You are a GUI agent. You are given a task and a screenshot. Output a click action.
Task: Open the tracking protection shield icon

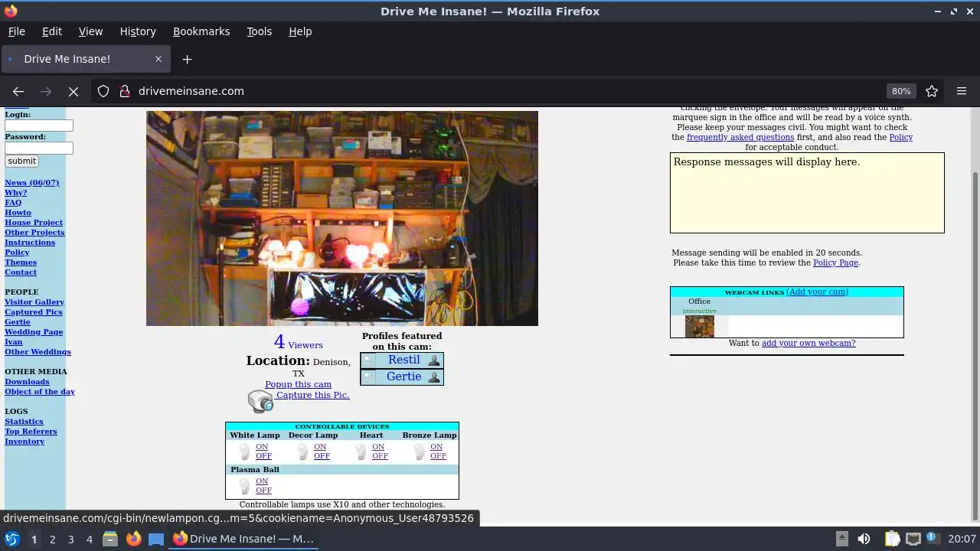point(103,91)
